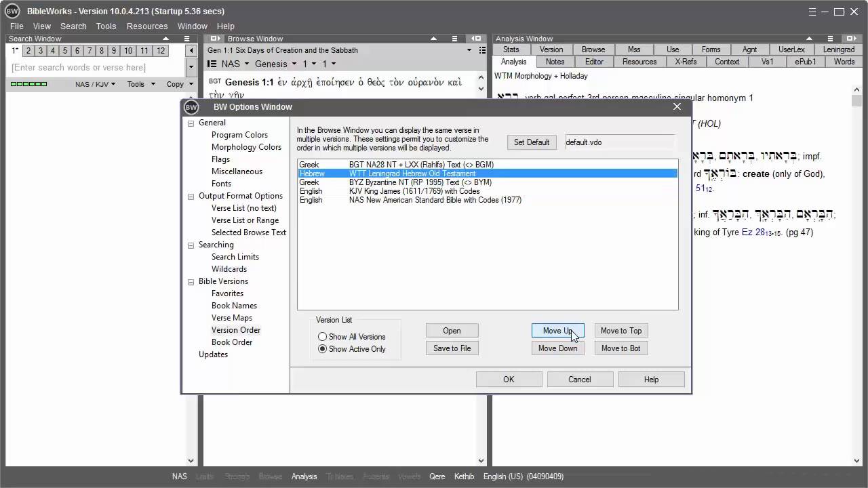Select Show All Versions radio button
This screenshot has width=868, height=488.
click(322, 337)
